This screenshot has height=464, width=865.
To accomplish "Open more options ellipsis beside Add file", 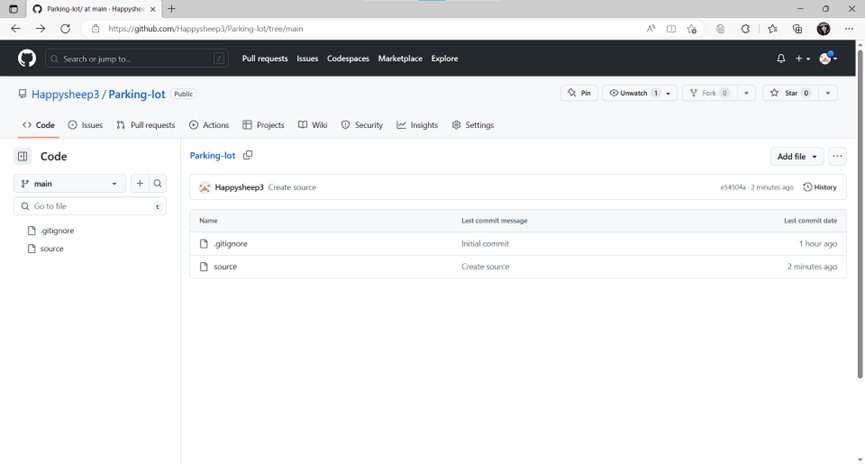I will pyautogui.click(x=837, y=157).
